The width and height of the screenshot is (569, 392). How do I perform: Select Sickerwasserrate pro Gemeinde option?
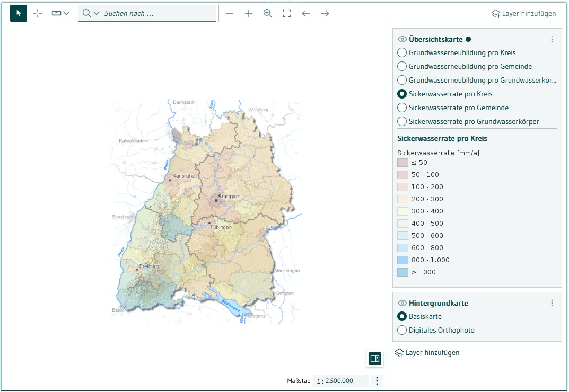pyautogui.click(x=402, y=108)
